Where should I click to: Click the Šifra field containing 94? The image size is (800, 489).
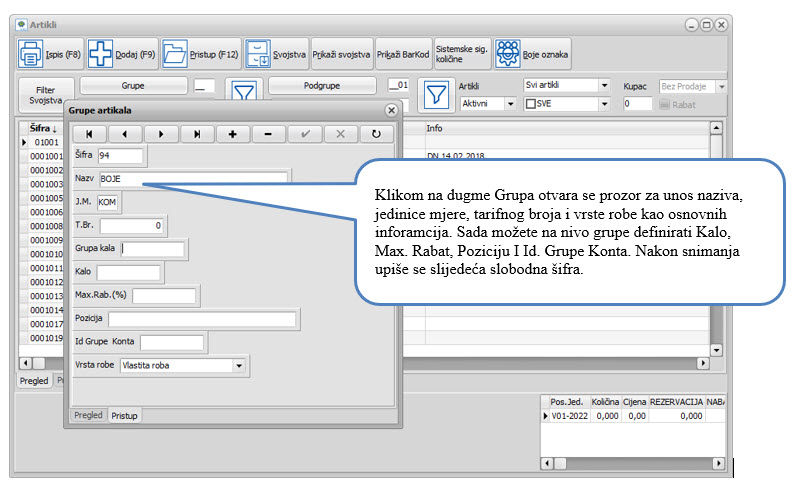[x=120, y=155]
